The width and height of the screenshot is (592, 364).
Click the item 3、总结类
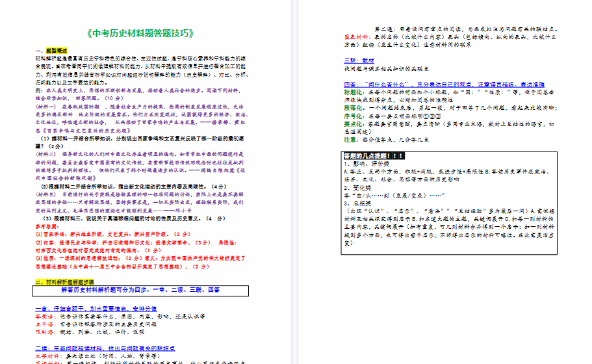click(357, 203)
